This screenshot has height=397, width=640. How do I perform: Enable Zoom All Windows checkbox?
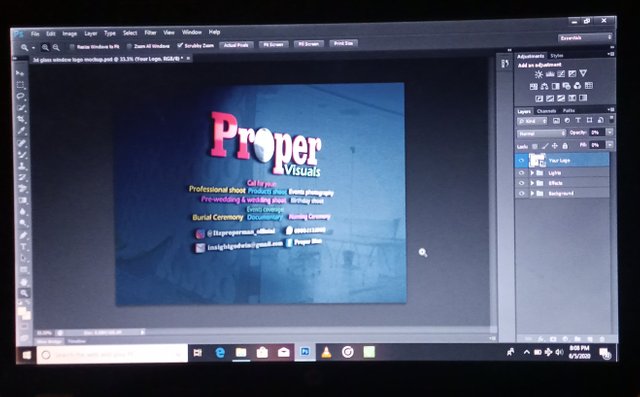click(129, 46)
